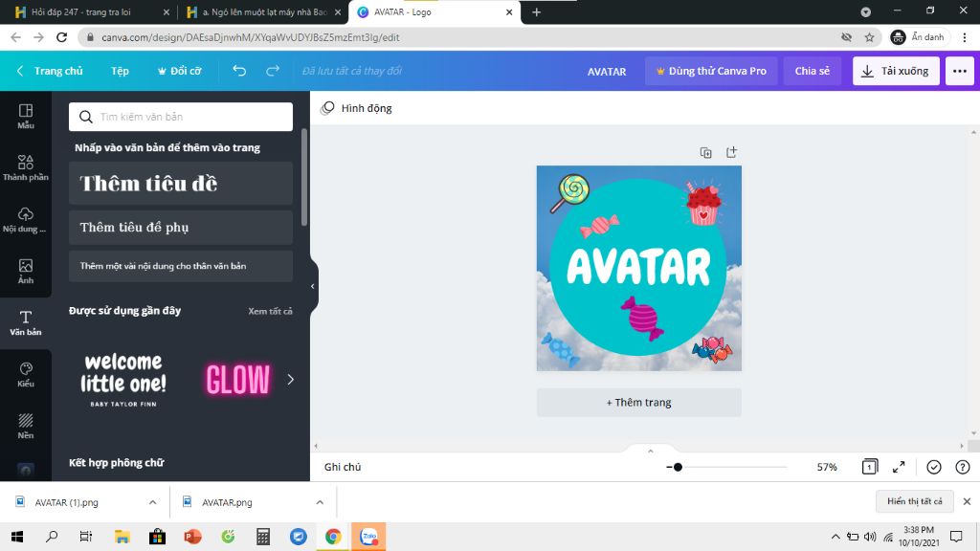
Task: Expand the notes area chevron above zoom bar
Action: pos(650,452)
